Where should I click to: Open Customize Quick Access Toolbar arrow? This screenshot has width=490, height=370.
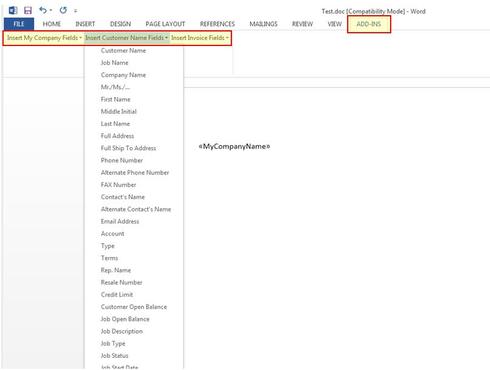(x=76, y=11)
